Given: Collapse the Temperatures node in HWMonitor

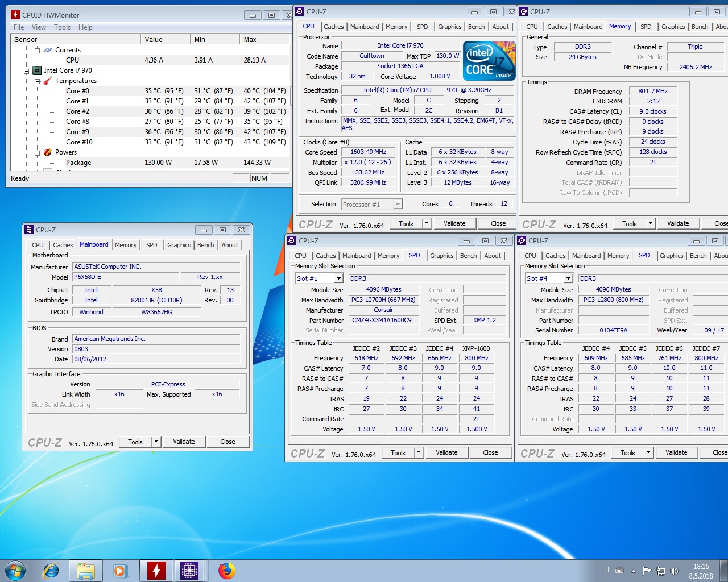Looking at the screenshot, I should 37,81.
